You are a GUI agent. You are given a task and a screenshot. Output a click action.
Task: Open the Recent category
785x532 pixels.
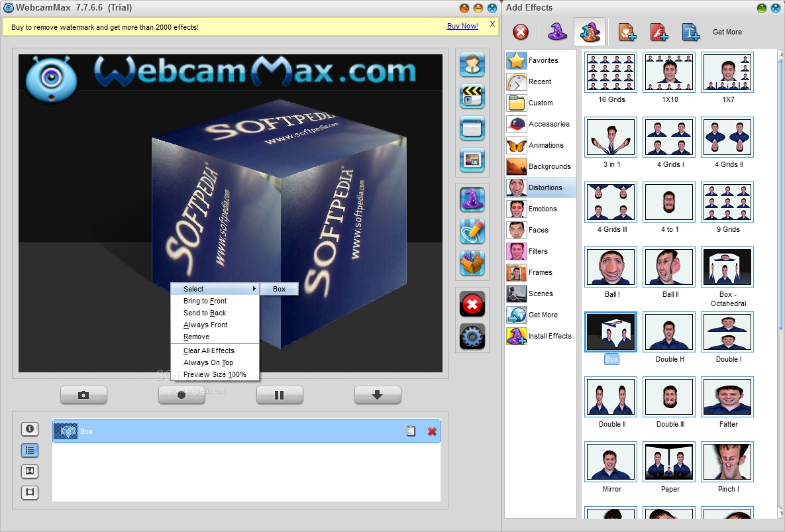tap(541, 81)
